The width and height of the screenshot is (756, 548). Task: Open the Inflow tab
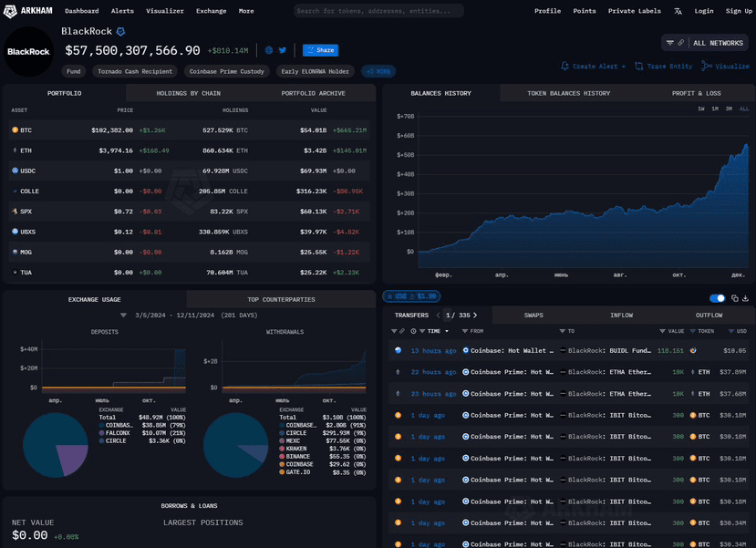point(621,315)
